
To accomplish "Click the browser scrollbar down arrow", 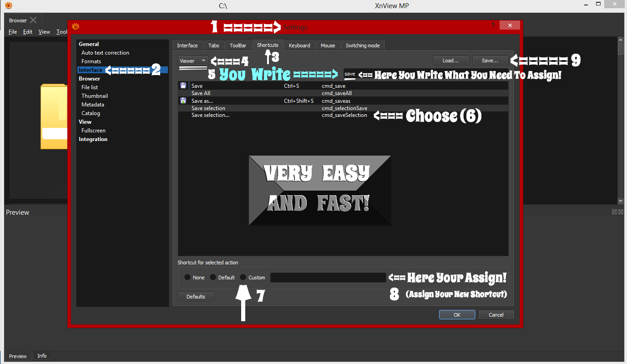I will click(x=620, y=201).
